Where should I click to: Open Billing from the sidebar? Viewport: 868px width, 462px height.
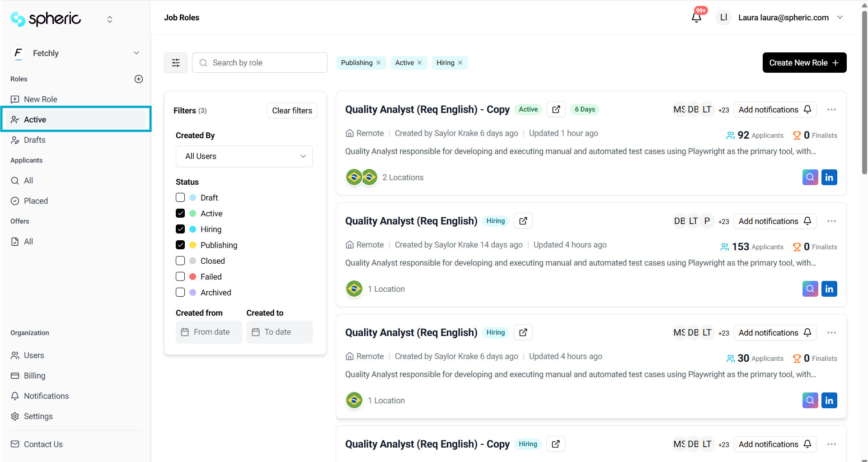34,376
